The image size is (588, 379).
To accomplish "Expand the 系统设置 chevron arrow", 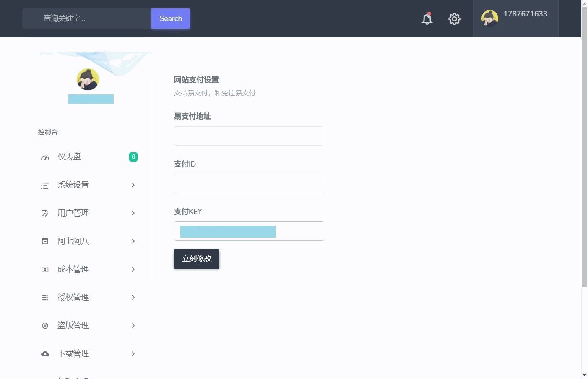I will 133,185.
